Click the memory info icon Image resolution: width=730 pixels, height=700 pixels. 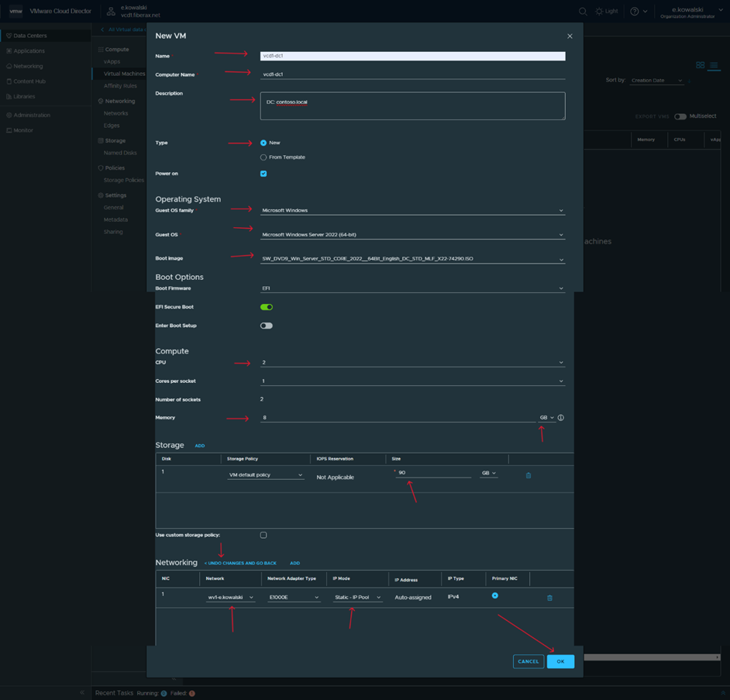pos(561,418)
